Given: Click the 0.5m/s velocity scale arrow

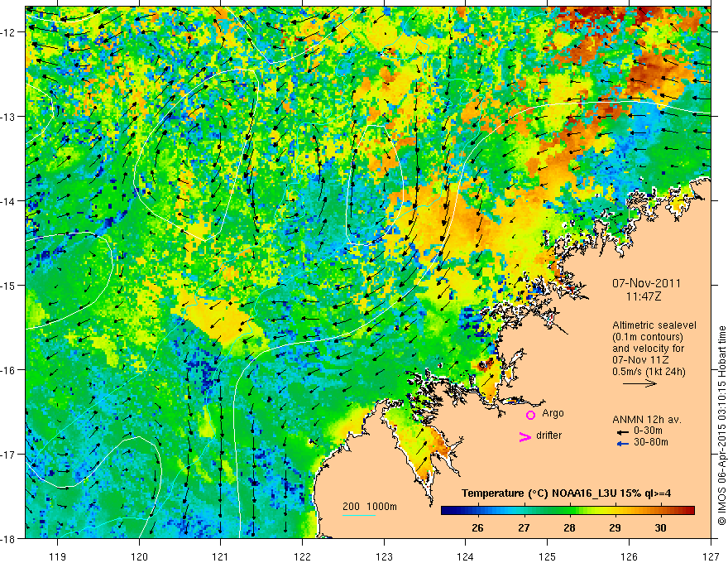Looking at the screenshot, I should [639, 383].
